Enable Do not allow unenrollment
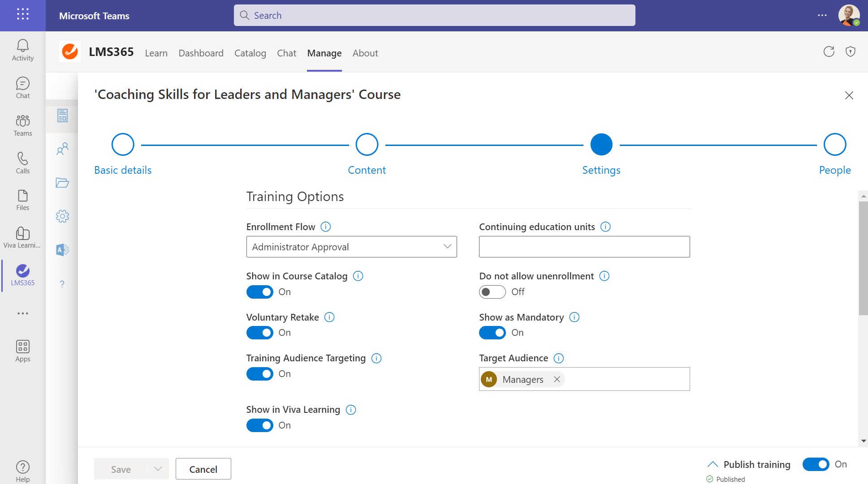Viewport: 868px width, 484px height. pos(492,292)
